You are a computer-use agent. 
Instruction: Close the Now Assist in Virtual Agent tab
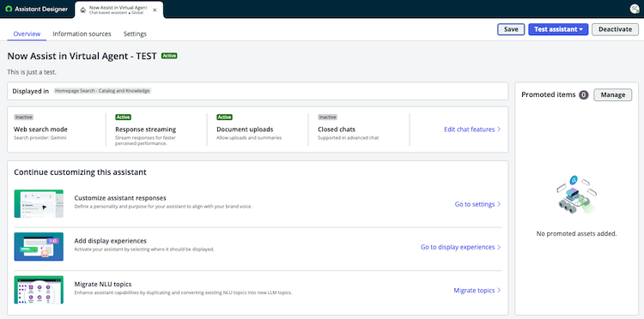[155, 9]
